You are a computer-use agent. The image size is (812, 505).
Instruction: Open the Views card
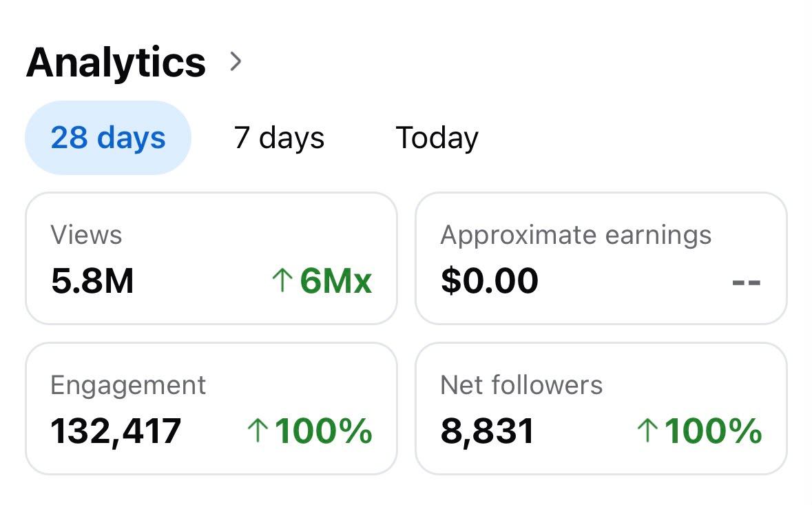coord(211,258)
